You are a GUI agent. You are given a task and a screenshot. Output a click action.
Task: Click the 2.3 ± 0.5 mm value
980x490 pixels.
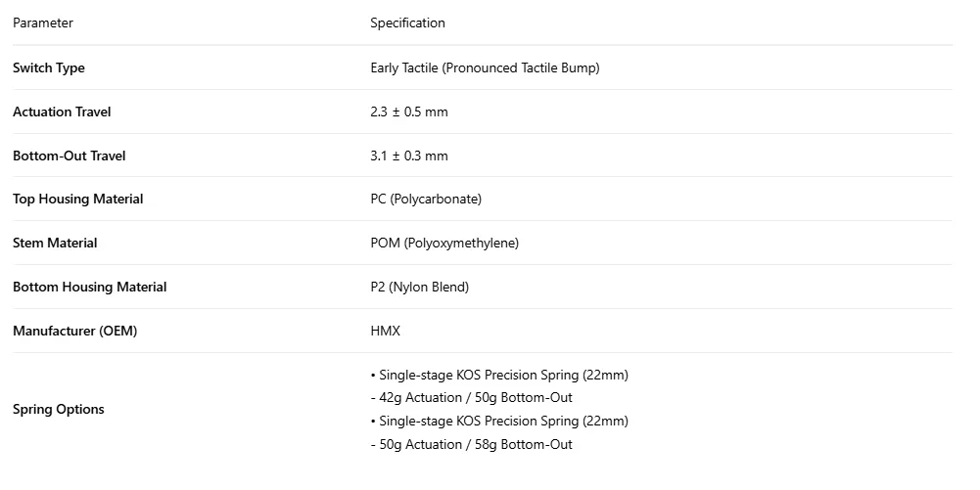pos(409,111)
